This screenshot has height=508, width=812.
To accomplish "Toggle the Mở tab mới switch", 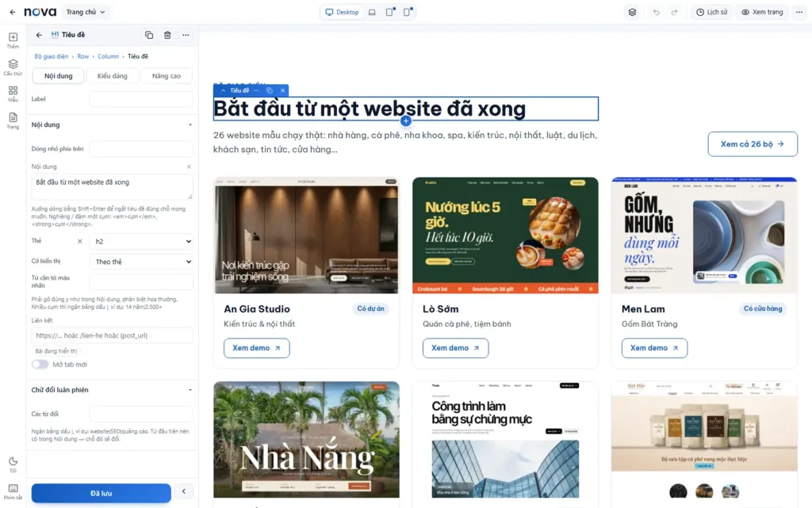I will pyautogui.click(x=40, y=365).
